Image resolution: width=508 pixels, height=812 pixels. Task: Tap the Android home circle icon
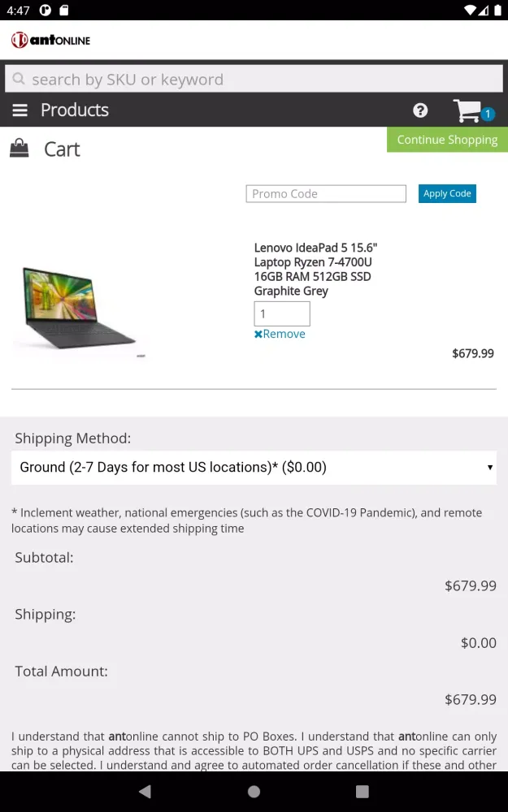(x=254, y=791)
